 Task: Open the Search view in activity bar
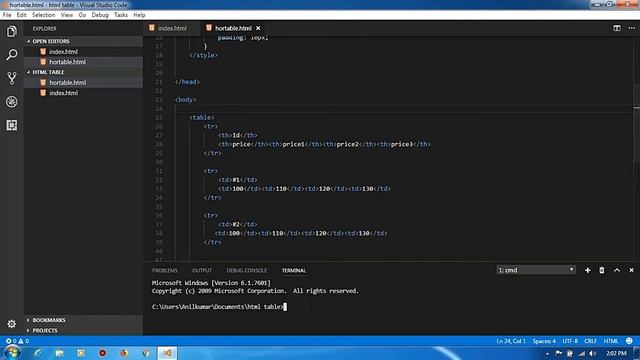(x=11, y=55)
